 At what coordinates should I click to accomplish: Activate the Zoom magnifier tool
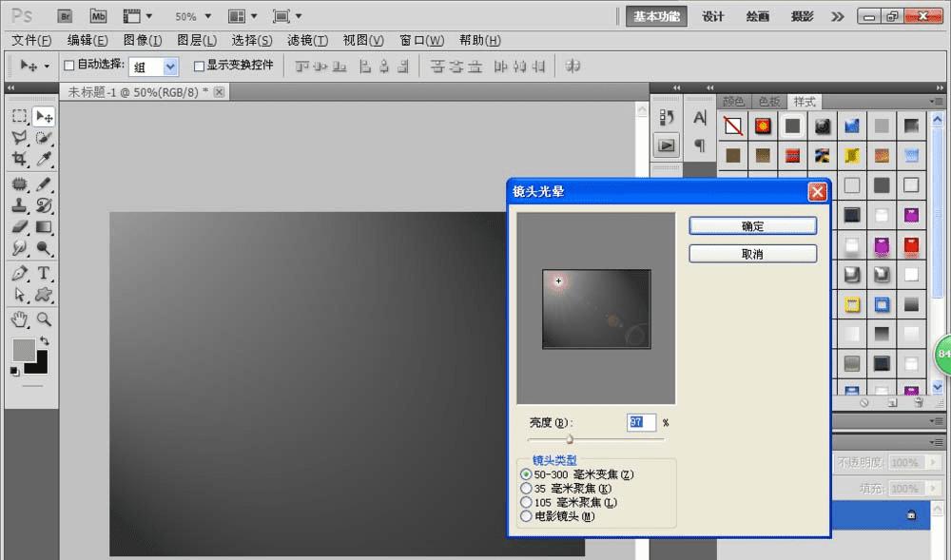[x=44, y=319]
